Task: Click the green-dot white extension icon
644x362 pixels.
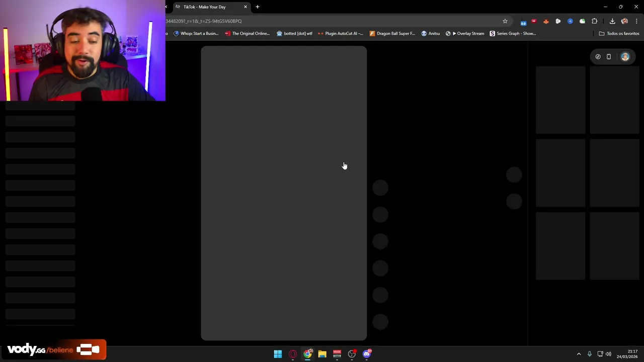Action: [582, 21]
